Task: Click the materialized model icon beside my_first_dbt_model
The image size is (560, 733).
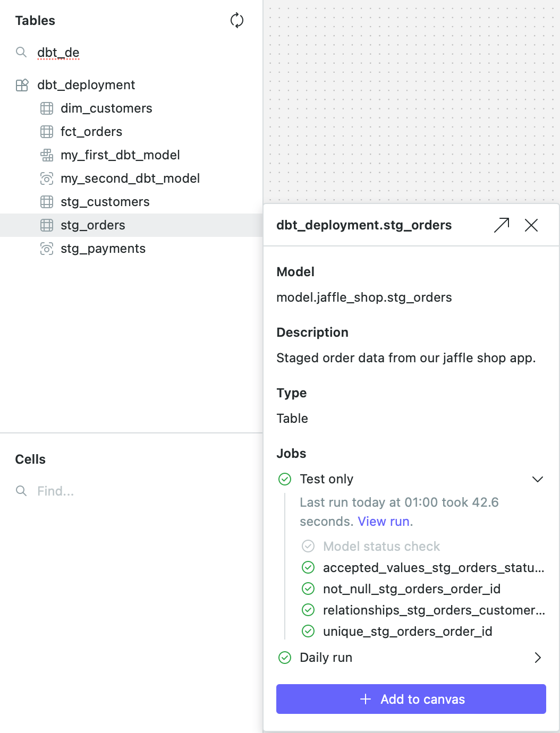Action: point(47,155)
